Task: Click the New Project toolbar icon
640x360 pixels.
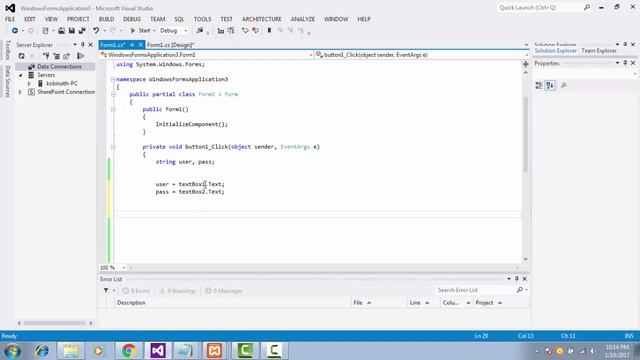Action: click(x=45, y=31)
